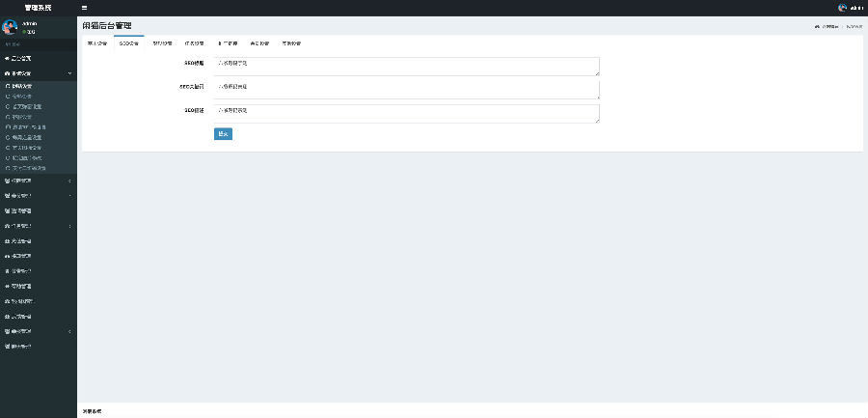Click into the SEO关键词 text area

click(405, 89)
